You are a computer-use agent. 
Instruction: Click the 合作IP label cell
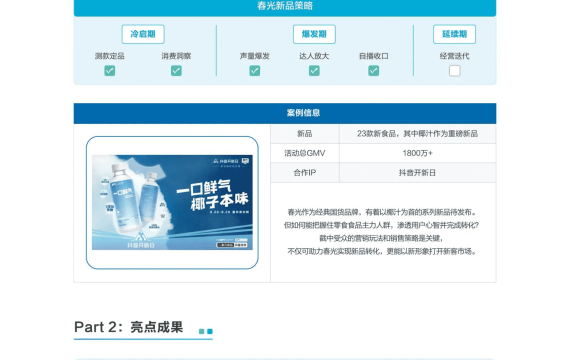click(x=305, y=173)
